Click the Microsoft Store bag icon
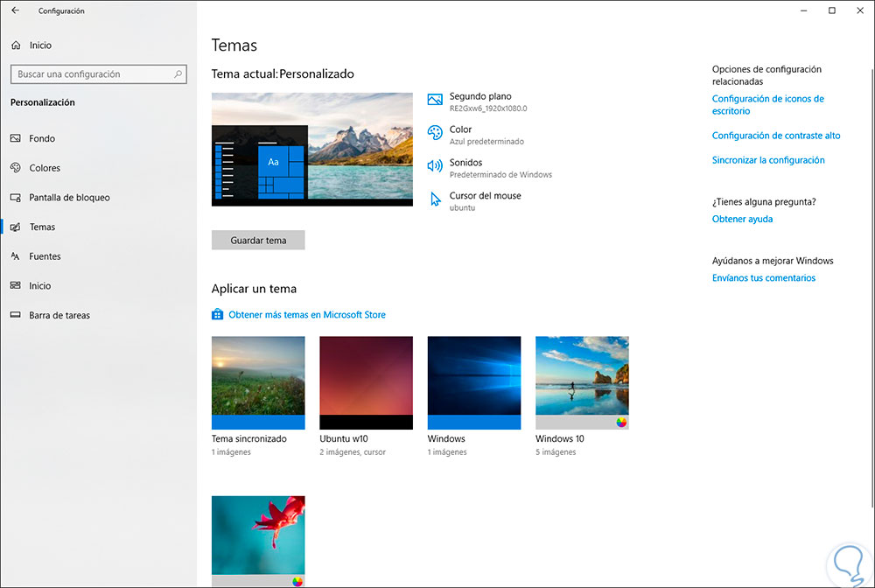 pos(218,315)
